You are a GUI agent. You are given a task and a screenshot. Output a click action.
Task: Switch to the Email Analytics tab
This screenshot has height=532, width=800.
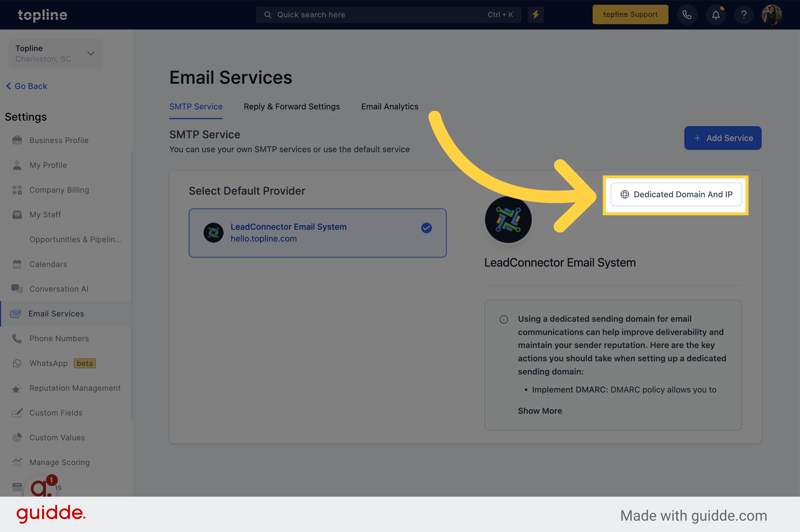tap(390, 106)
